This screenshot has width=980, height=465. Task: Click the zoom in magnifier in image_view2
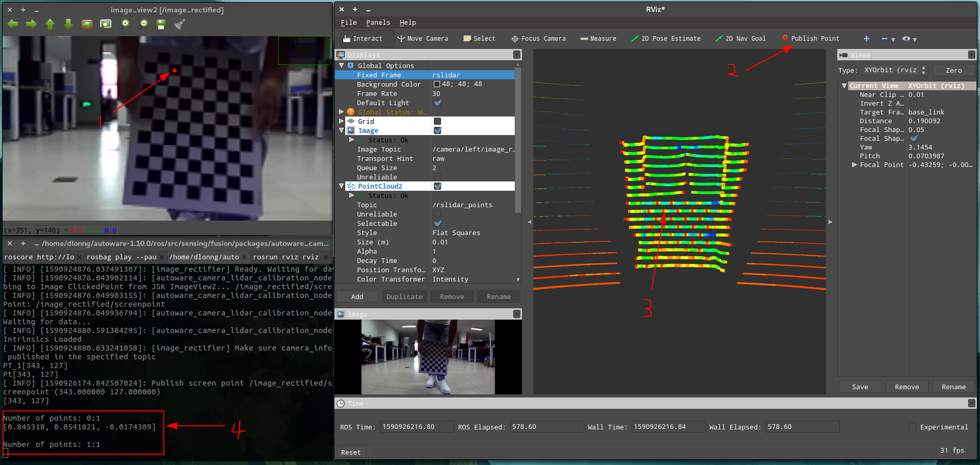pos(124,24)
